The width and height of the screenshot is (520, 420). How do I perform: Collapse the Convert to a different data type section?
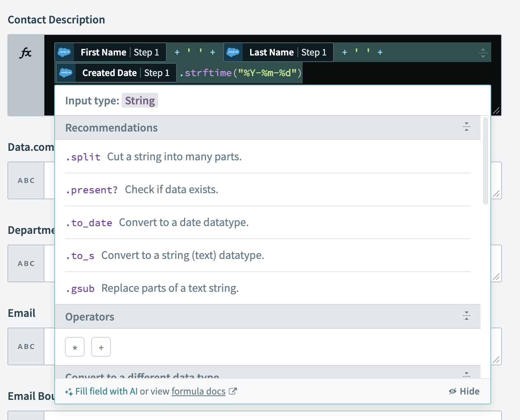tap(466, 374)
